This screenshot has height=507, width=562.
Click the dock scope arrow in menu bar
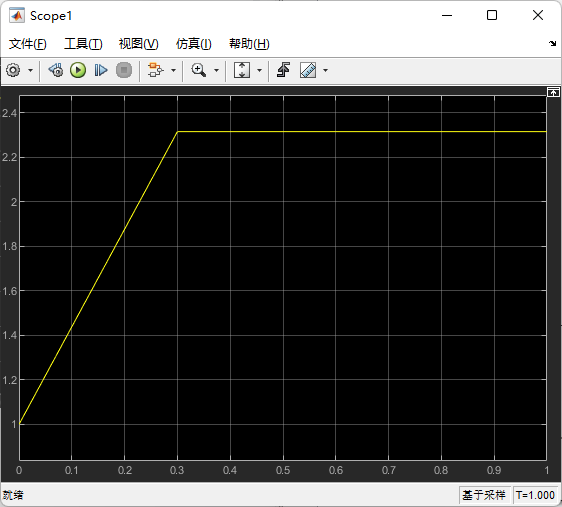pyautogui.click(x=552, y=43)
